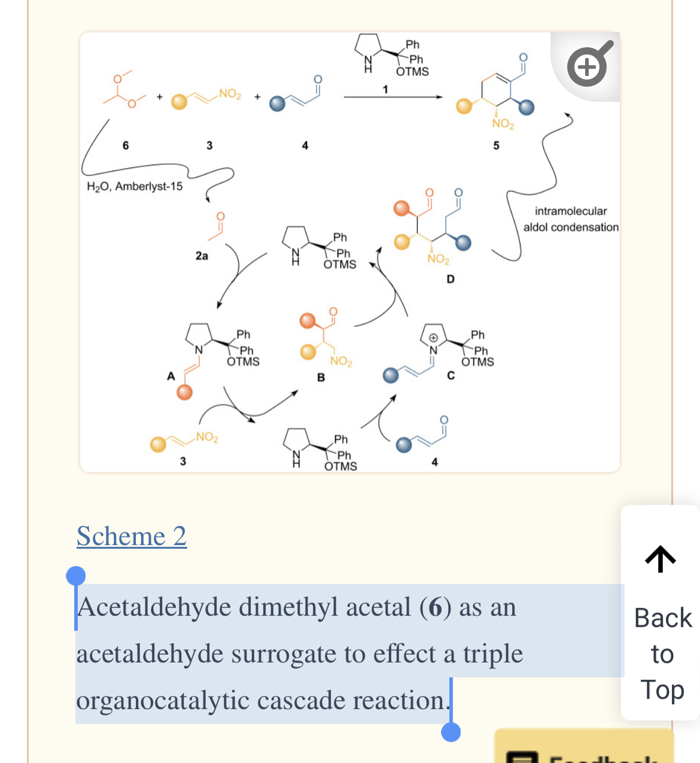Tap the Back to Top arrow icon
The height and width of the screenshot is (763, 700).
(x=660, y=559)
